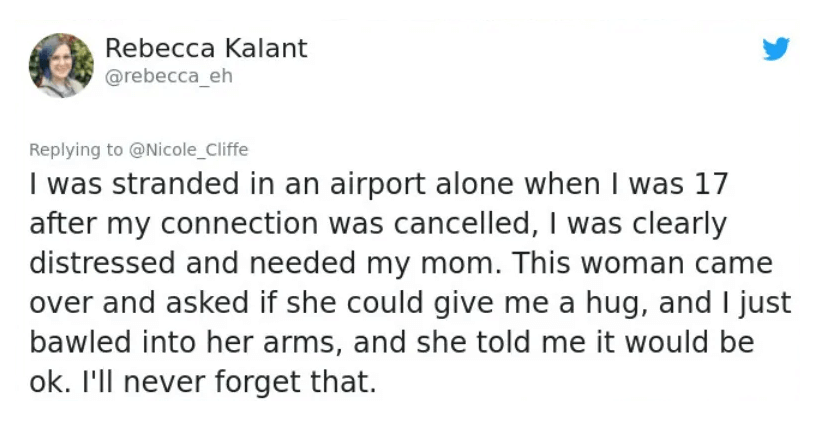Click the word "distressed" in the tweet
This screenshot has width=824, height=430.
coord(102,263)
